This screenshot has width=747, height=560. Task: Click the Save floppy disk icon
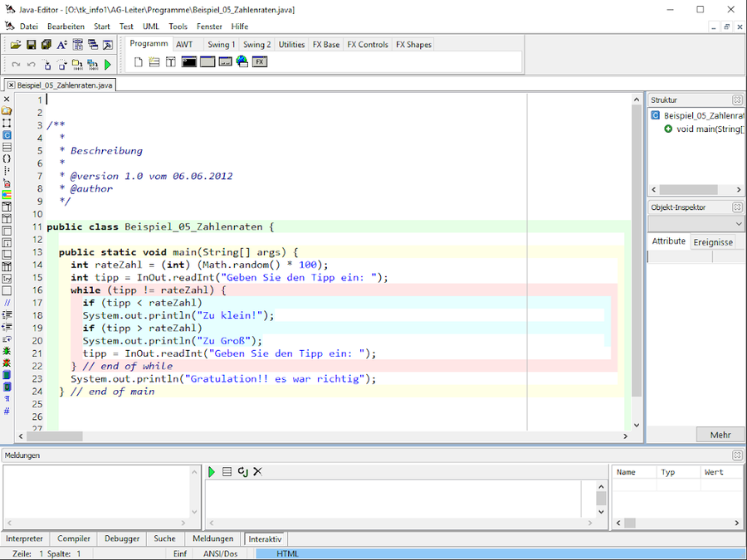(x=32, y=45)
